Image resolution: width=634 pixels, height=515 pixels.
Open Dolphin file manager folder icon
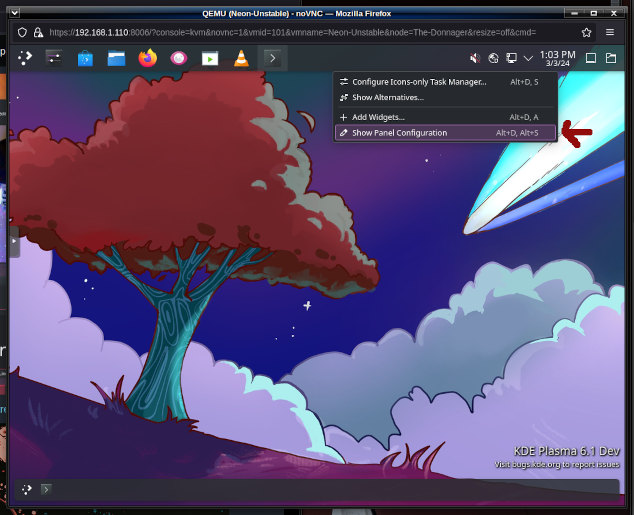[x=116, y=58]
